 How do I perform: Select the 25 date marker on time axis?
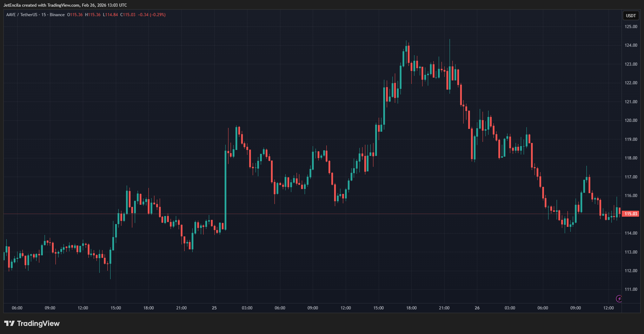point(214,308)
